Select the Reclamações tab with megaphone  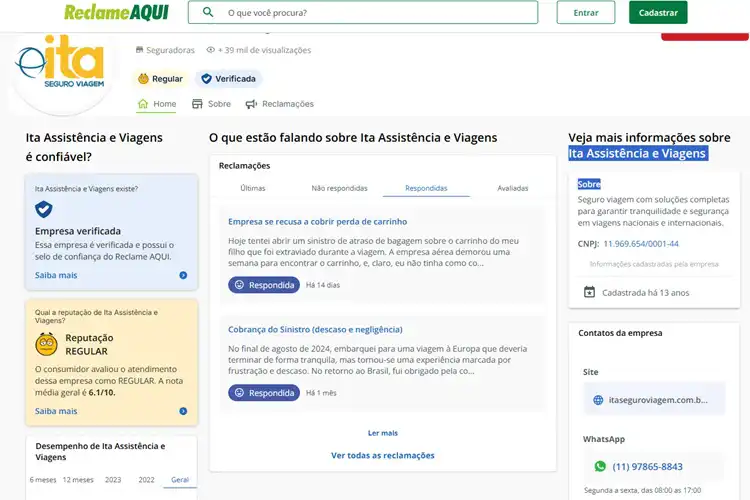[x=279, y=104]
